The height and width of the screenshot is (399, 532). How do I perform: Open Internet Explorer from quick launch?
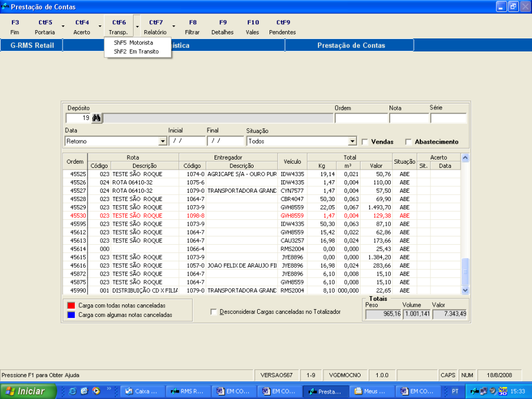click(x=72, y=391)
